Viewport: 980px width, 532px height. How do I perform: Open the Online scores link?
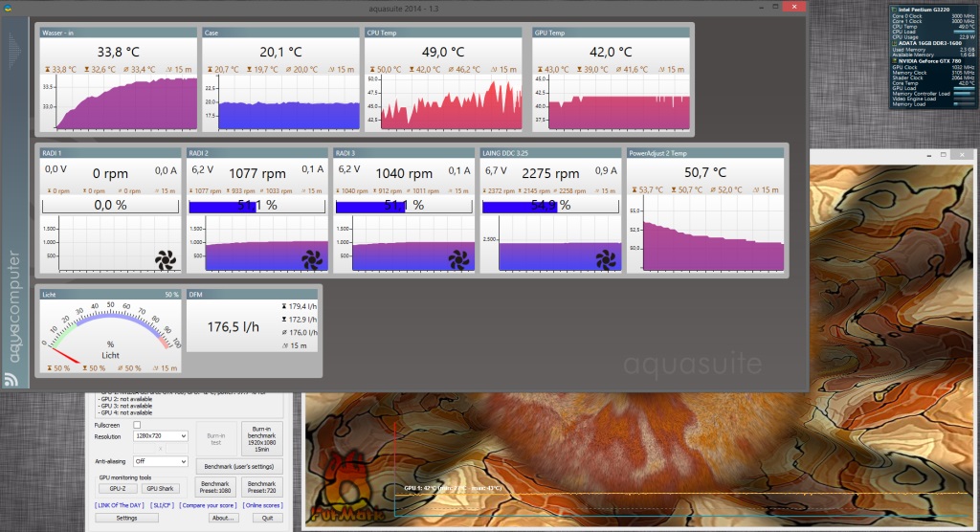click(x=263, y=504)
